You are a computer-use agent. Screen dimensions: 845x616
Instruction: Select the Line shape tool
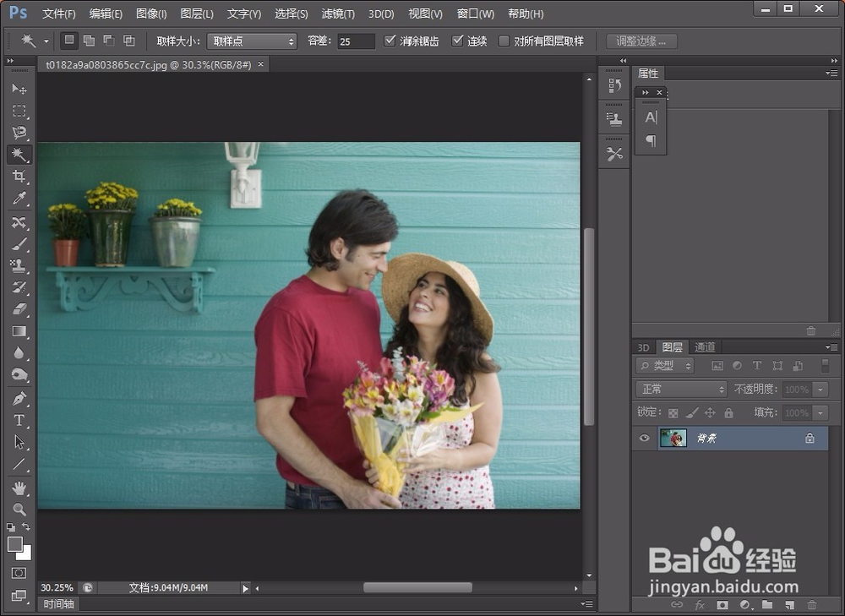click(x=19, y=464)
